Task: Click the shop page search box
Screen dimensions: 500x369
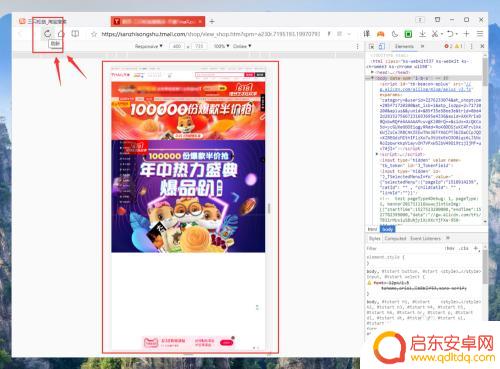Action: 220,75
